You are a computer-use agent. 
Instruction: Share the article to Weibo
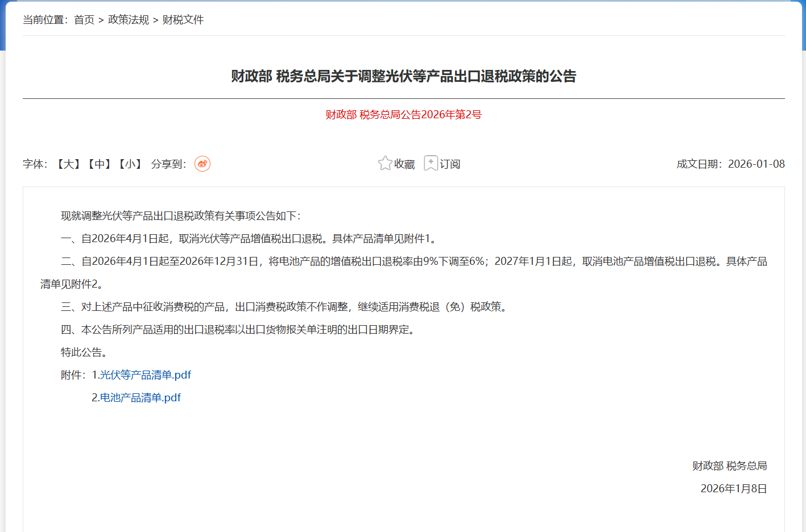(x=202, y=163)
